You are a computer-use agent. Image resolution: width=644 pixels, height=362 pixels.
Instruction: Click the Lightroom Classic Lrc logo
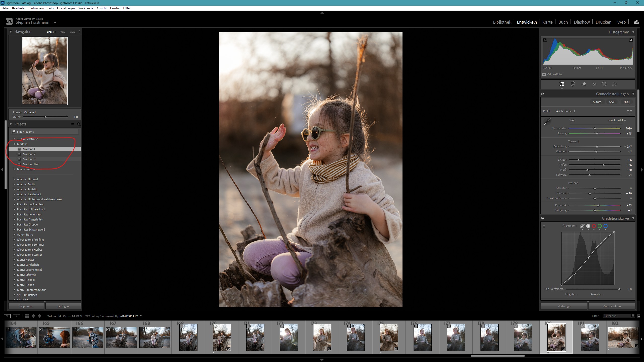[x=9, y=21]
